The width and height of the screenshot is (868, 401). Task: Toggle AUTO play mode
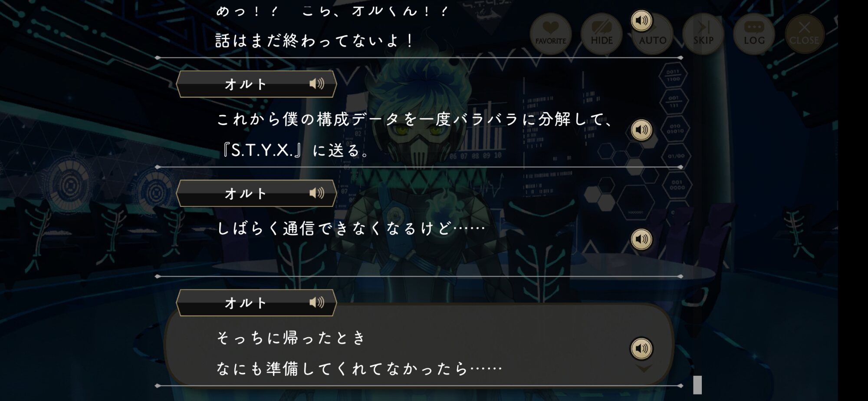tap(652, 33)
